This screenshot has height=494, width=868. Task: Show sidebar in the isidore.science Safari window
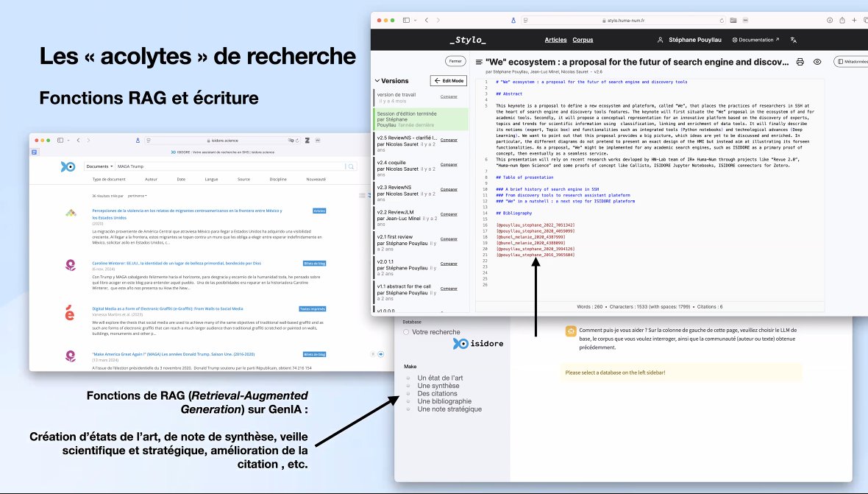pos(60,140)
